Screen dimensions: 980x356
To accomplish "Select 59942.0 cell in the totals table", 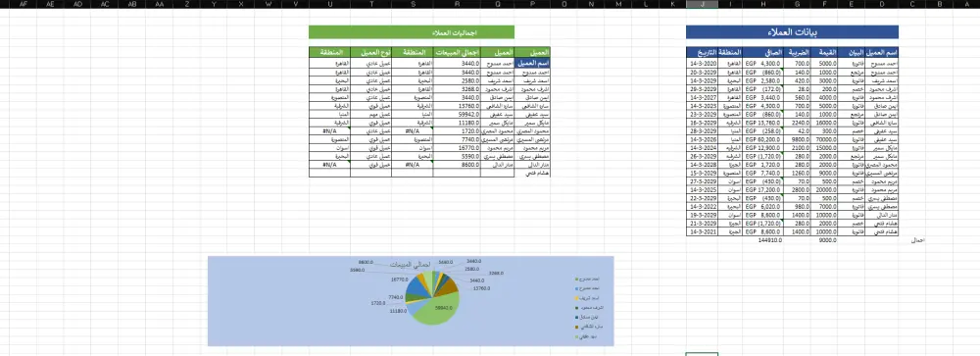I will 457,115.
